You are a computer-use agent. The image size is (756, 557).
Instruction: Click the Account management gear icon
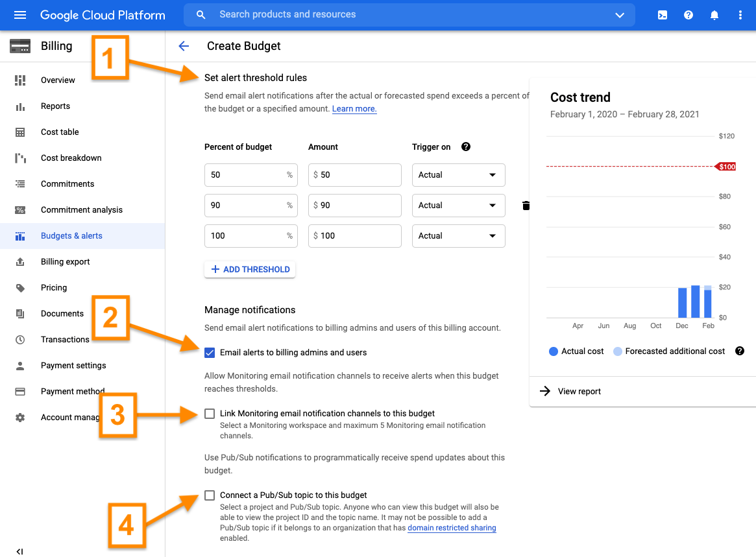(x=20, y=418)
